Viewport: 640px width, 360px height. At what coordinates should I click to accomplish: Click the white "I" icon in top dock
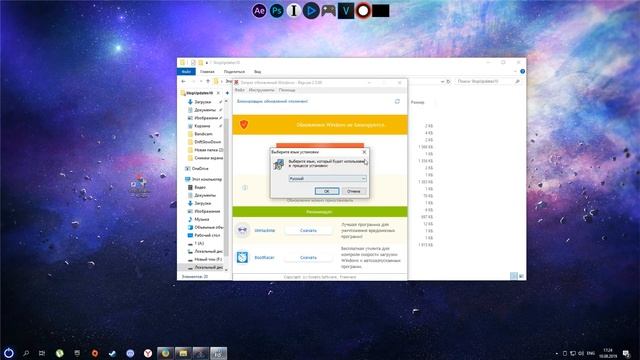(293, 11)
